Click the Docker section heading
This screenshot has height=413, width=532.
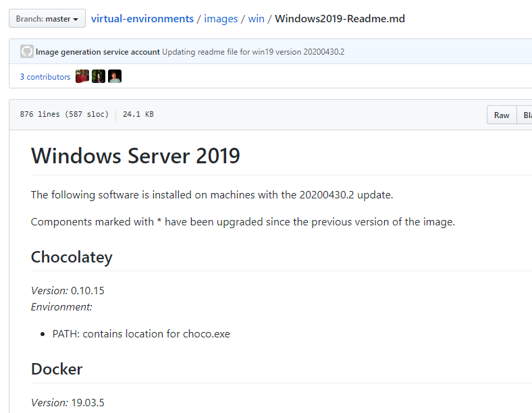tap(57, 369)
